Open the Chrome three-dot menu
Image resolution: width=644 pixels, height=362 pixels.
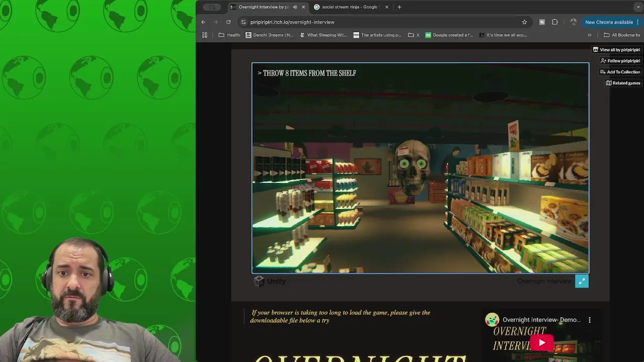click(x=638, y=22)
